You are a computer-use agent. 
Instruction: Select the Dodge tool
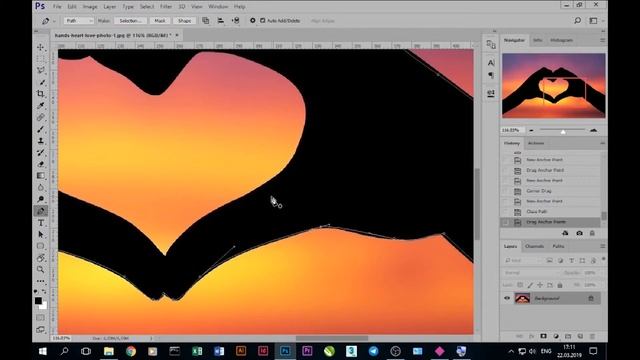point(40,199)
